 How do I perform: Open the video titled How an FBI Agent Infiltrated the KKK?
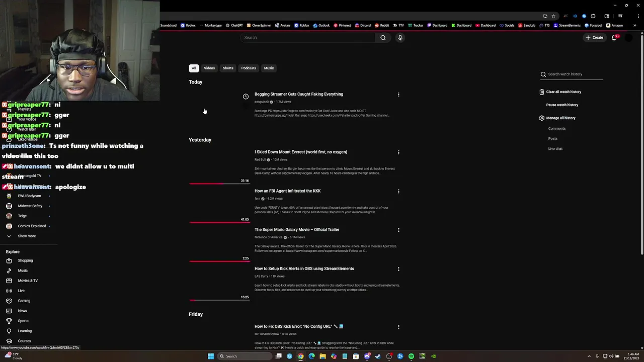[x=287, y=191]
